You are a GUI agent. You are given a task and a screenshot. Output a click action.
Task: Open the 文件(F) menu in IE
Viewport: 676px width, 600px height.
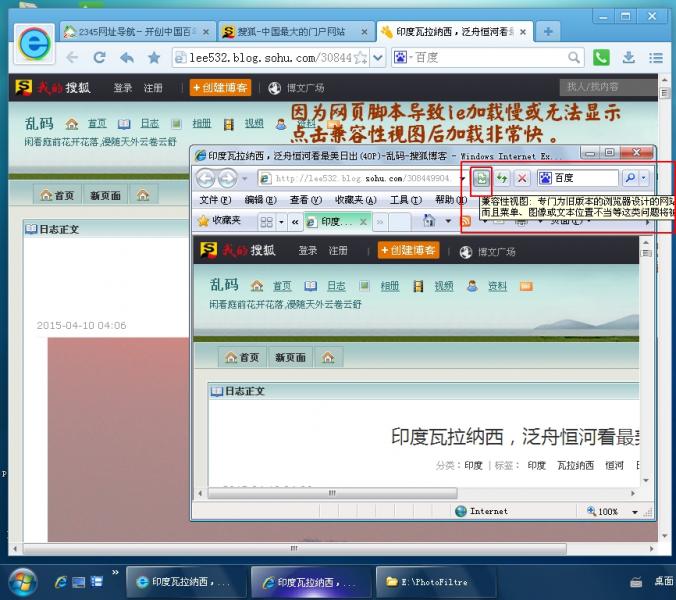(x=215, y=200)
